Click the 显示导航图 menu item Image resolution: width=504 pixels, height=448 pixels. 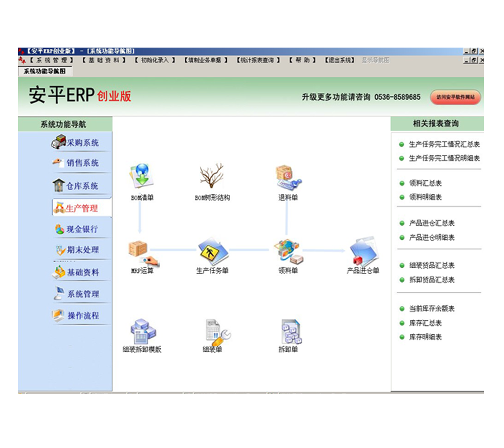(376, 60)
